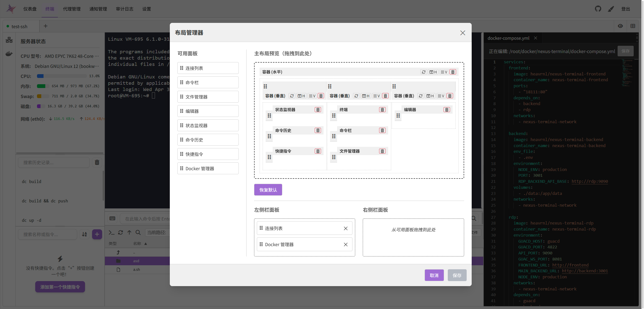Click the 恢复默认 button
Viewport: 644px width, 309px height.
click(x=268, y=190)
